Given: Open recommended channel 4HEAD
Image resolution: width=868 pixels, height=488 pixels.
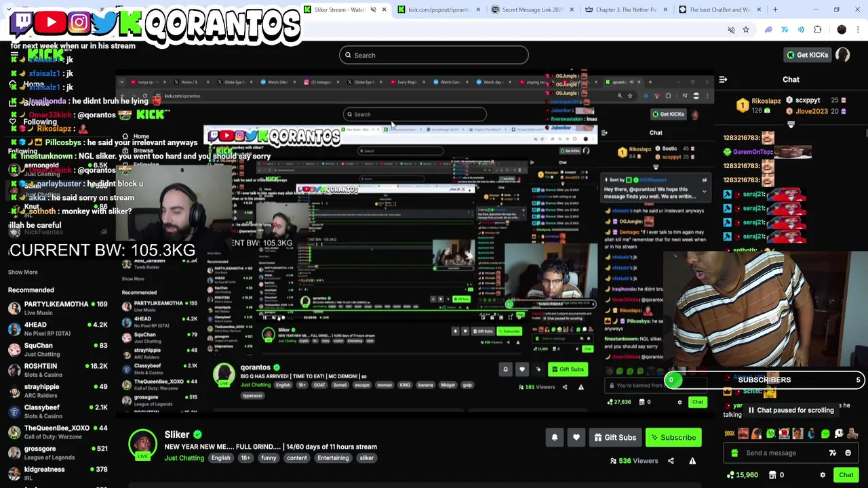Looking at the screenshot, I should click(58, 329).
